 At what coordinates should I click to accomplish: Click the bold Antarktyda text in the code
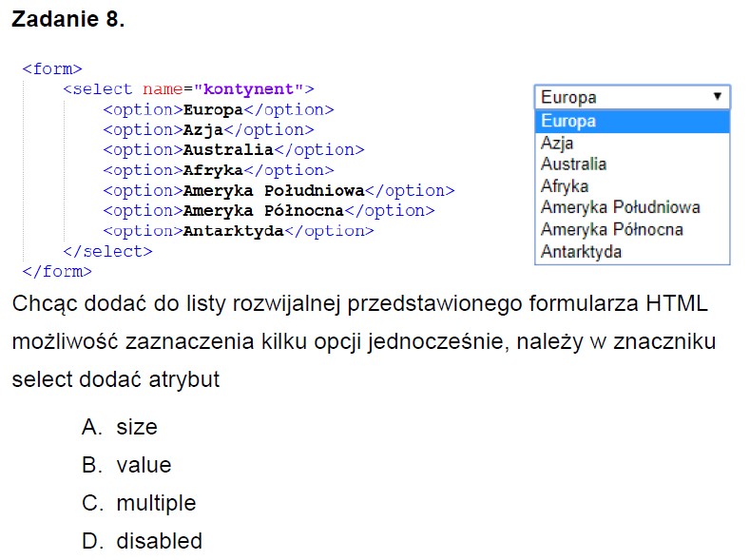[x=233, y=231]
